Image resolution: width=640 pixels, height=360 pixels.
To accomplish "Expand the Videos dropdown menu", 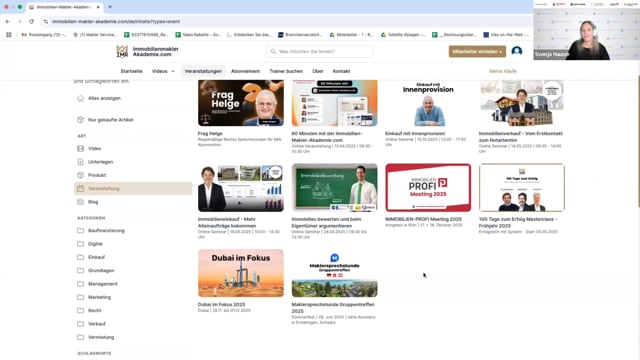I will click(x=163, y=71).
